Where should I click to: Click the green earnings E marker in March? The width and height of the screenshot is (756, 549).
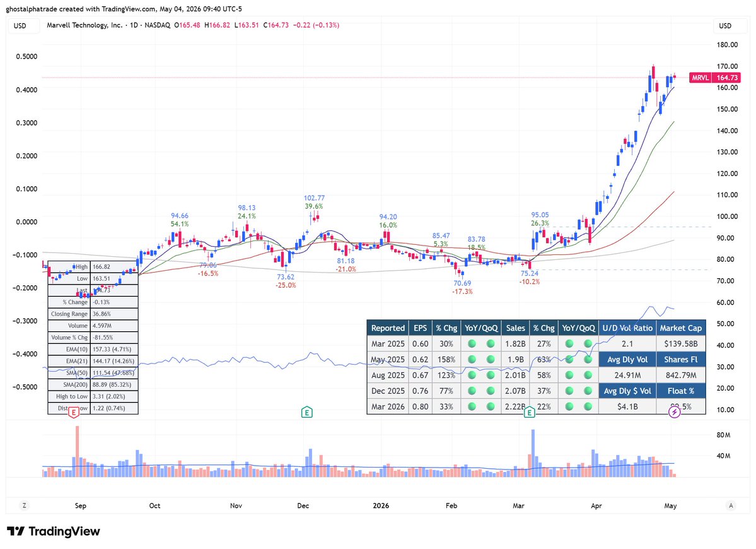click(530, 413)
